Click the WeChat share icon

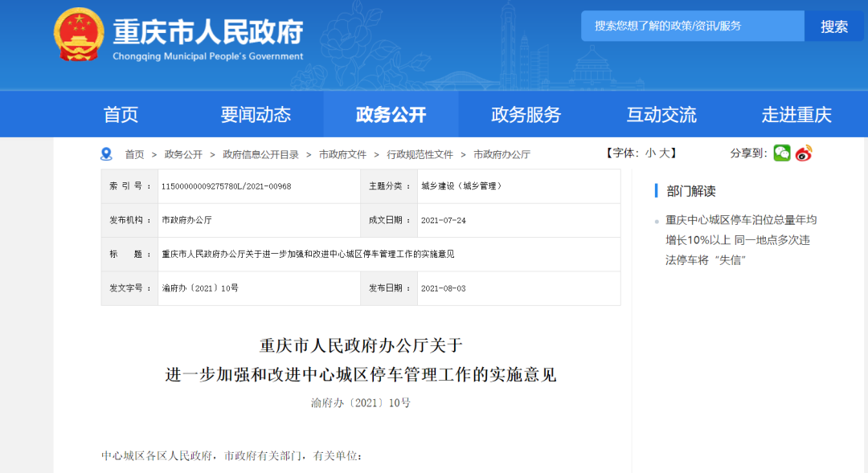782,153
